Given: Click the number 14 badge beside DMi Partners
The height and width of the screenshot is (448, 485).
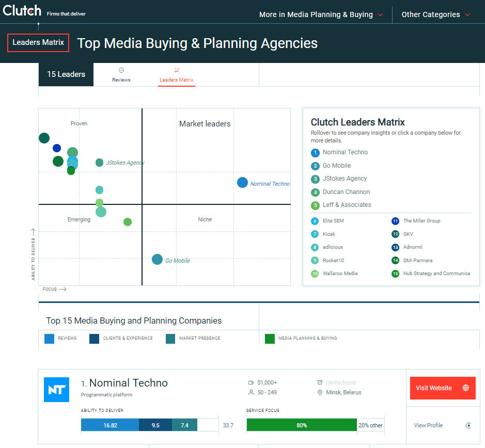Looking at the screenshot, I should pos(395,260).
